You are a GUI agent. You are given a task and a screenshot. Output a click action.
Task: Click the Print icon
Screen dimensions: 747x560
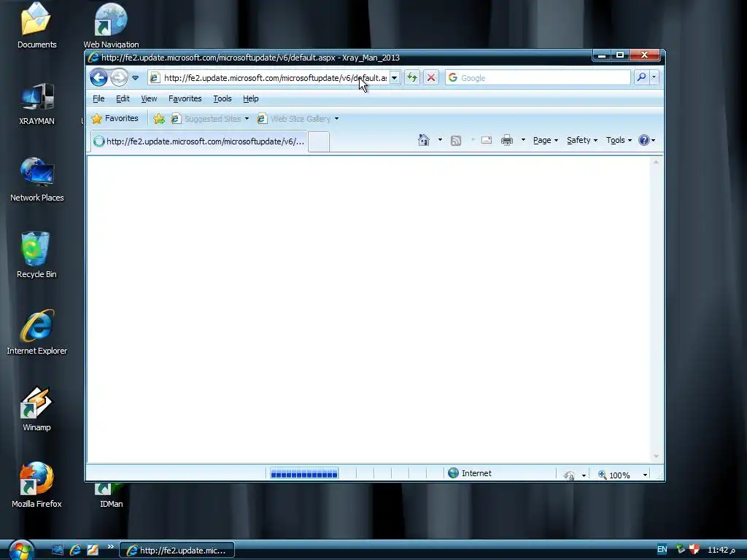click(x=507, y=140)
